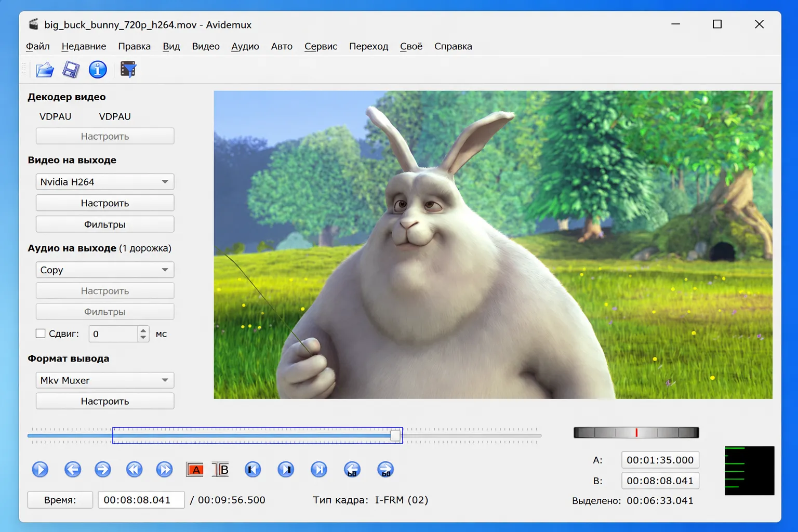Click the first VDPAU decoder label
Screen dimensions: 798x532
click(56, 116)
